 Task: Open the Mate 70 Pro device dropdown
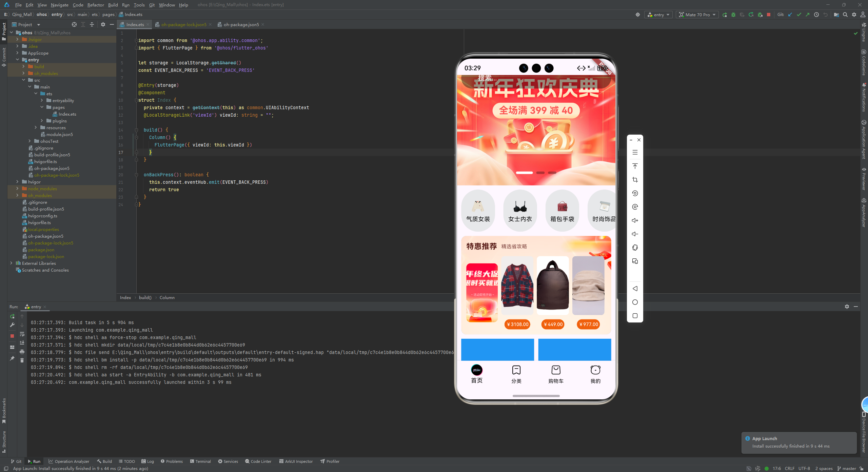(x=697, y=15)
